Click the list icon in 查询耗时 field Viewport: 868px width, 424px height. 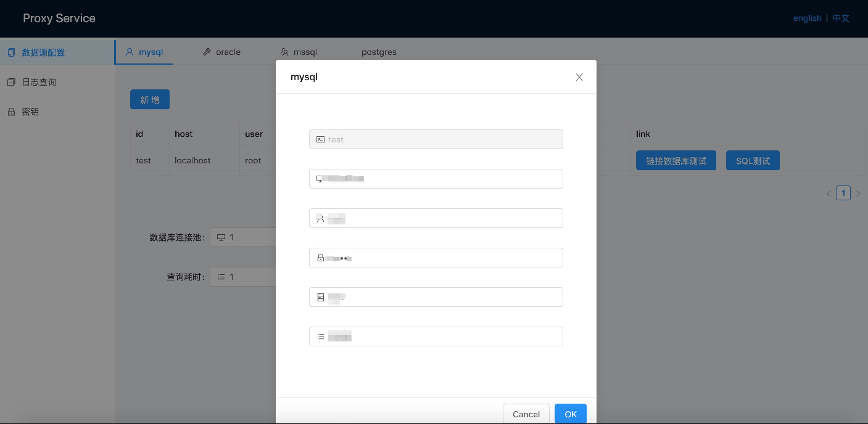point(221,277)
